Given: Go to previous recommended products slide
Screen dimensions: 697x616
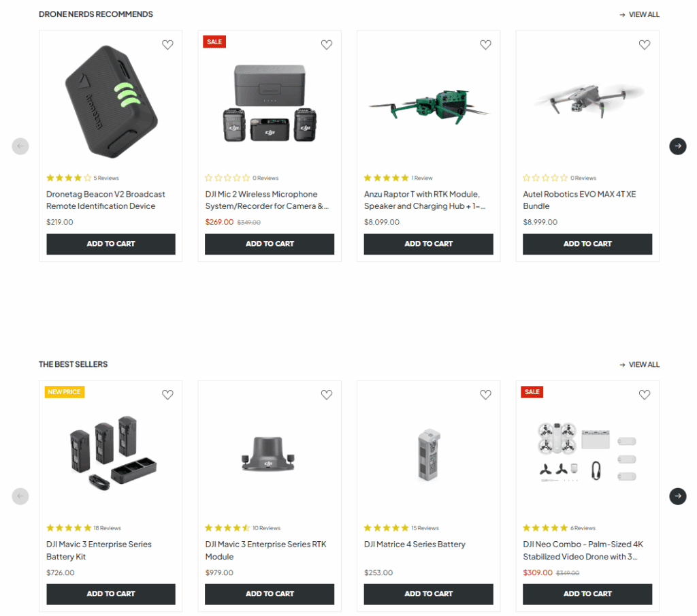Looking at the screenshot, I should 20,146.
